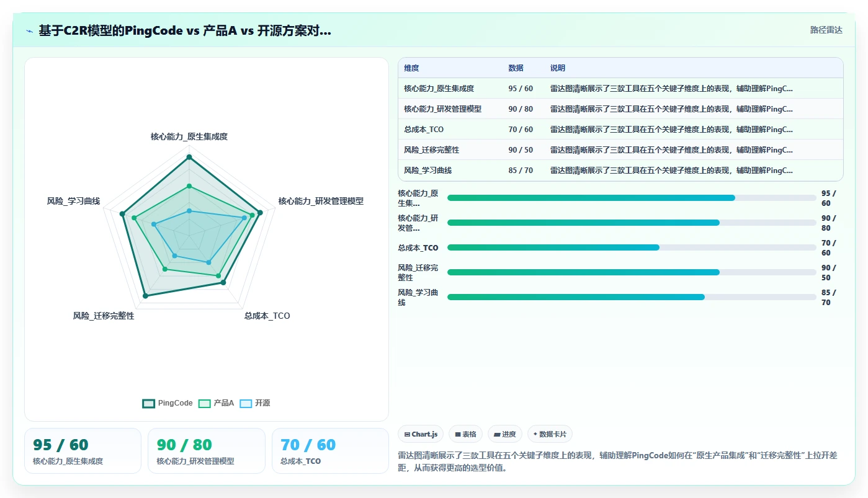Select the 风险_学习曲线 cell in the table
Viewport: 868px width, 498px height.
(x=427, y=171)
